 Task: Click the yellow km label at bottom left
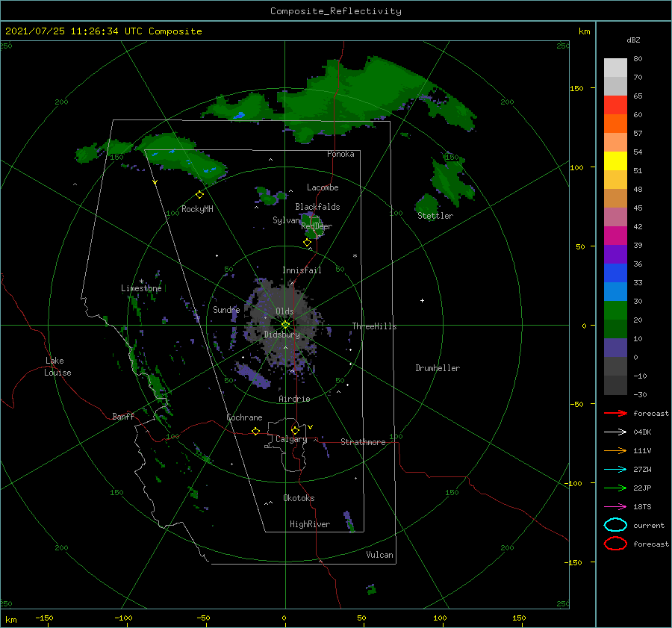[x=10, y=620]
